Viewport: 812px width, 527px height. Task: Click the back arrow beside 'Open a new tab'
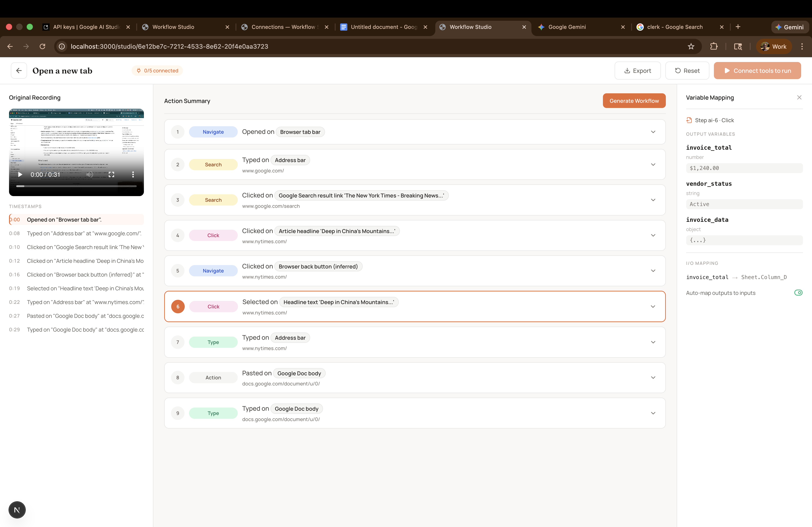point(19,71)
